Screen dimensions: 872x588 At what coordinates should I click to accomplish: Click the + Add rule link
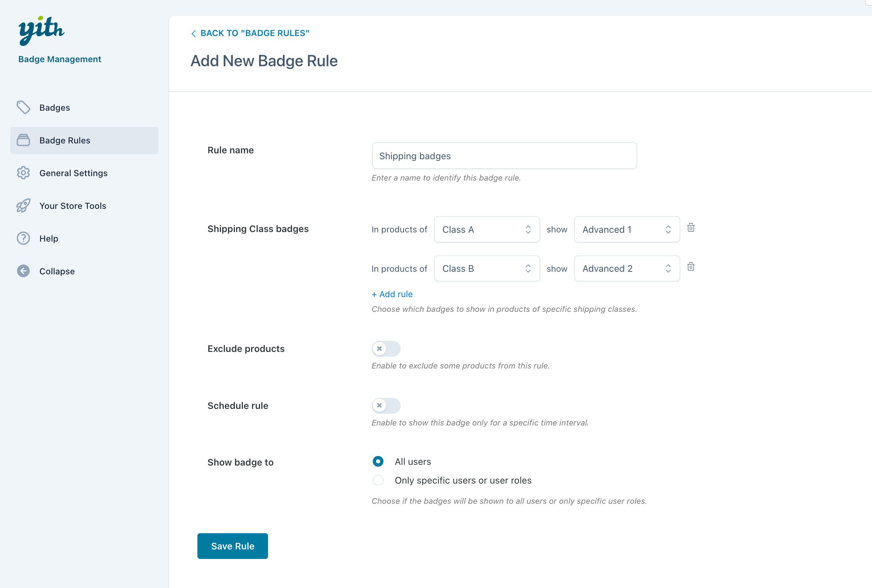pos(392,295)
